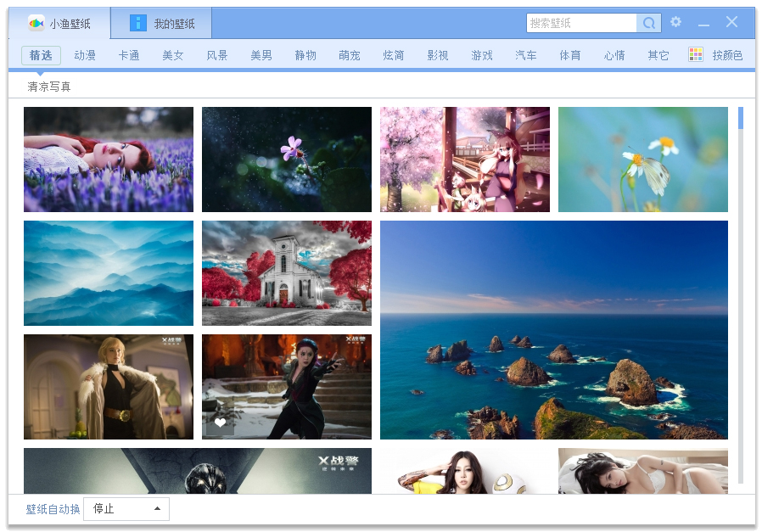Image resolution: width=762 pixels, height=532 pixels.
Task: Select the 美女 category
Action: pyautogui.click(x=173, y=55)
